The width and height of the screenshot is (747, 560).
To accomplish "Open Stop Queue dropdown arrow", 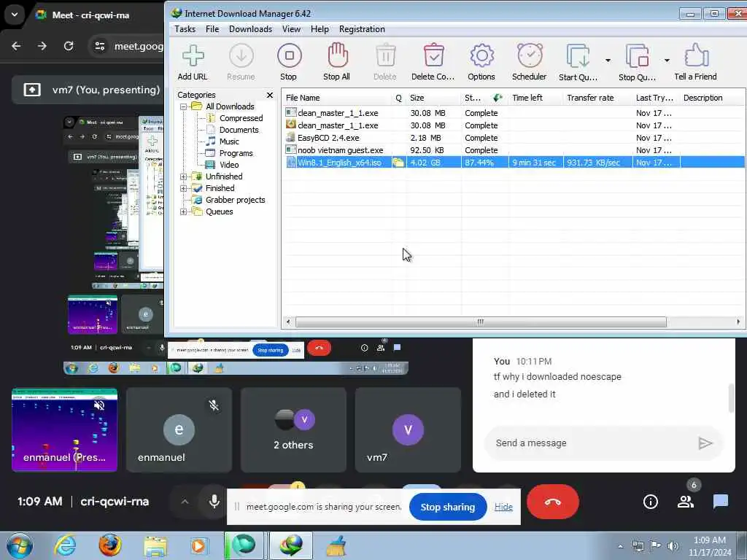I will point(667,61).
